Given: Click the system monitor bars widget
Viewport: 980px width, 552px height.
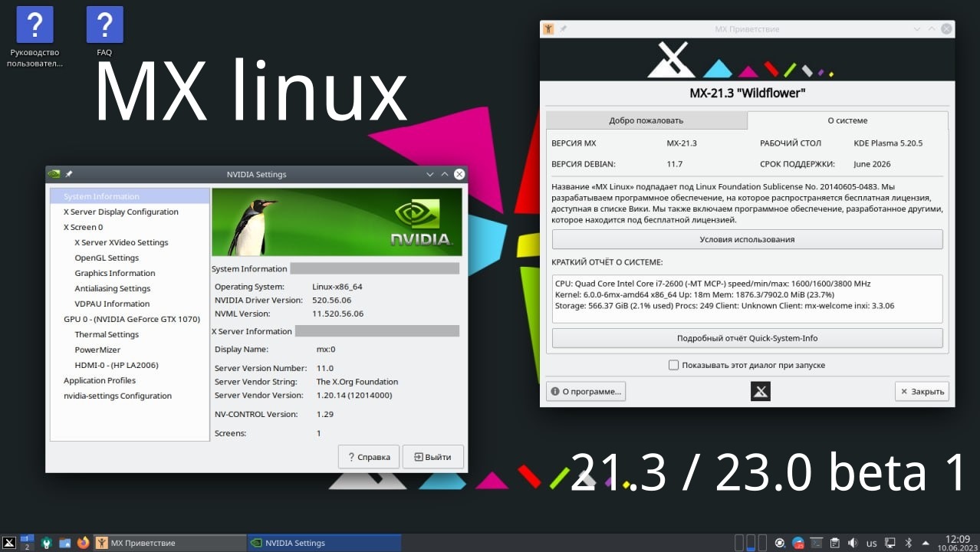Looking at the screenshot, I should click(x=751, y=543).
